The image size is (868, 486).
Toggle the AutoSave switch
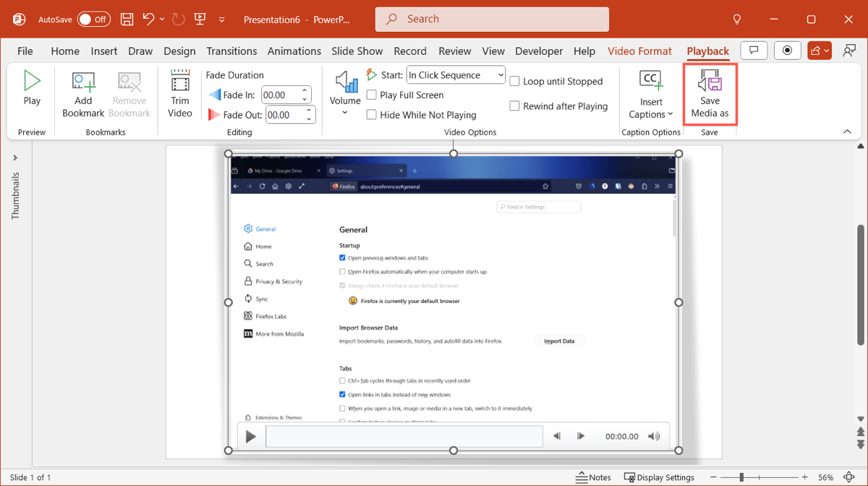click(x=94, y=20)
